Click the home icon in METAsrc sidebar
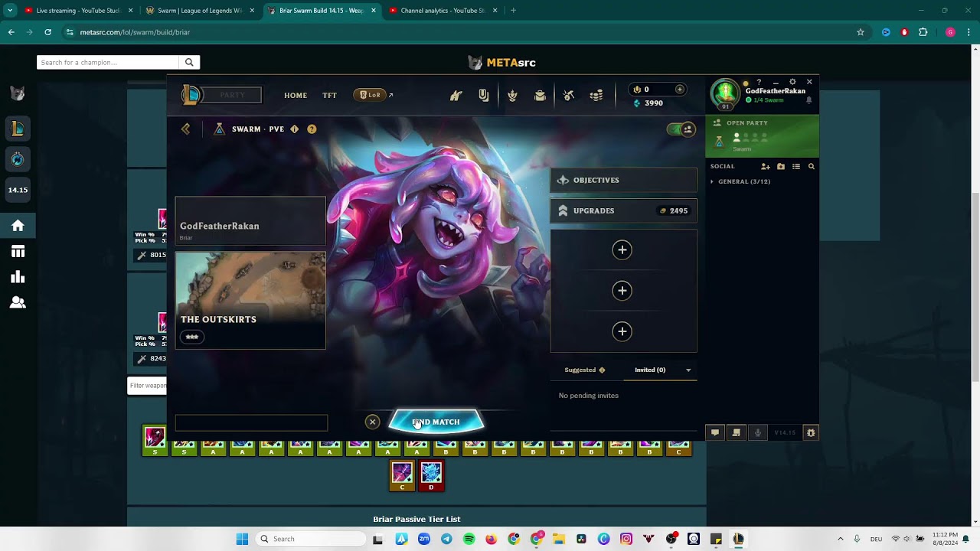 [x=18, y=226]
